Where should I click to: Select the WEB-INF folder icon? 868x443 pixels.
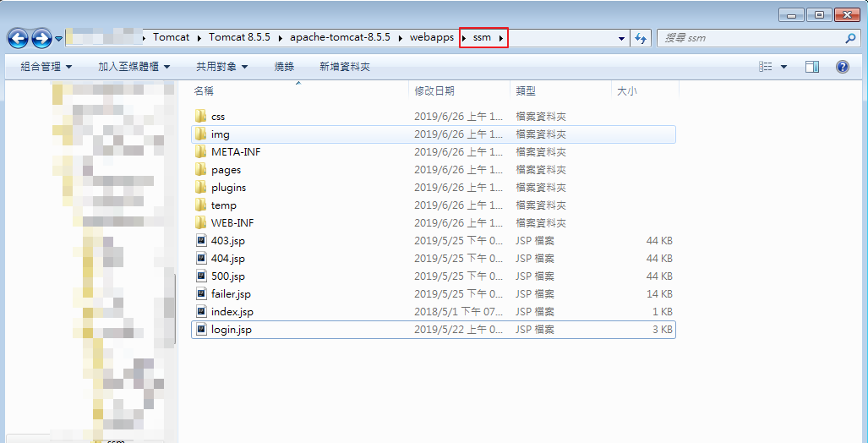click(200, 223)
